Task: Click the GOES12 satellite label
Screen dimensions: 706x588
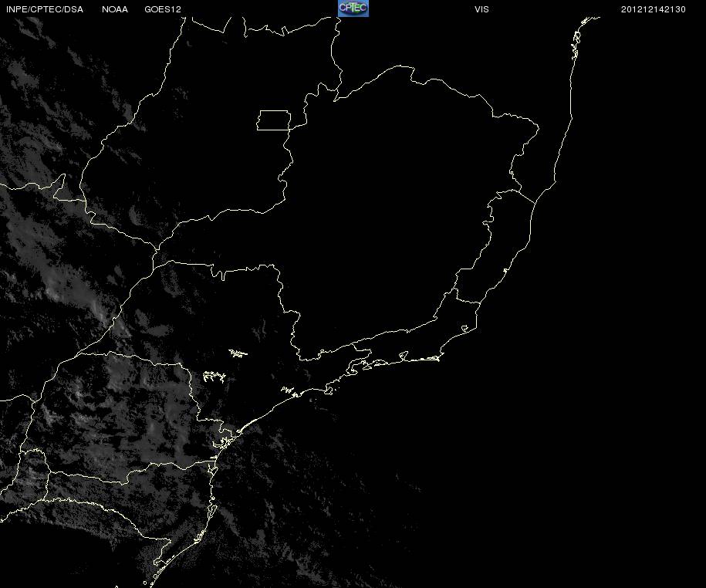Action: click(x=163, y=9)
